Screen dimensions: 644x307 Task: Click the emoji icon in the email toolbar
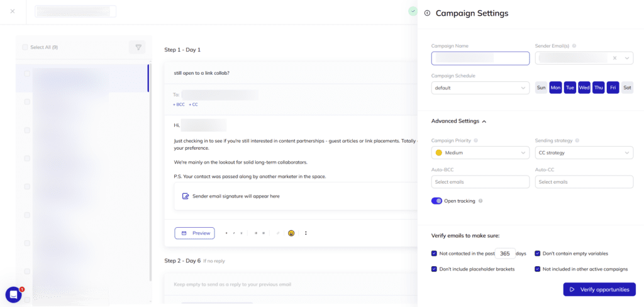(x=292, y=233)
